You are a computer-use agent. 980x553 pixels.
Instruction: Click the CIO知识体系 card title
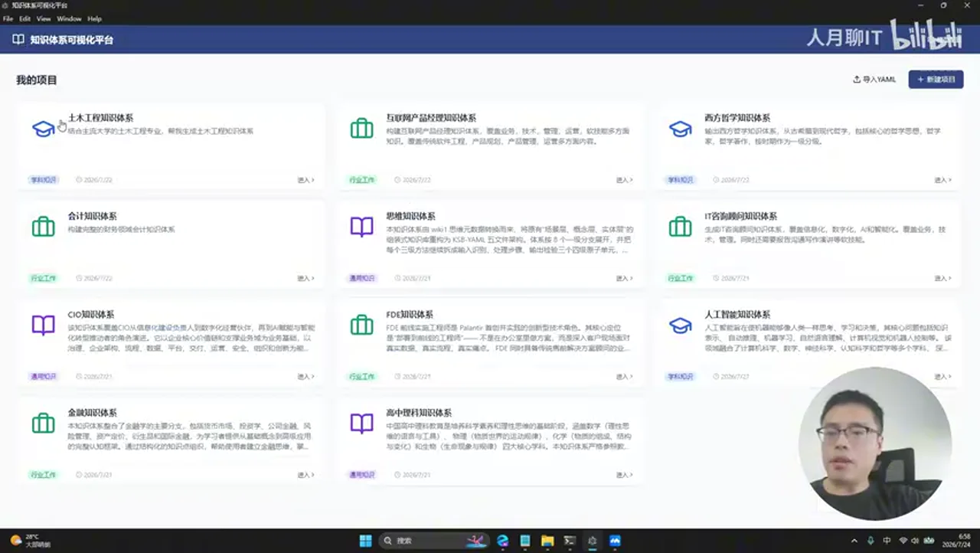coord(91,315)
